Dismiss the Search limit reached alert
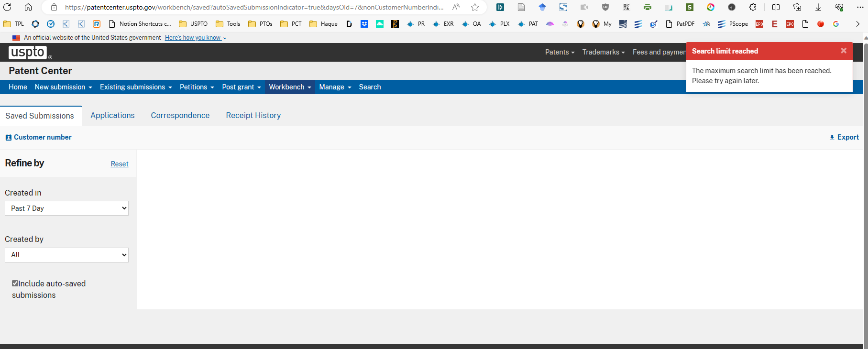This screenshot has height=349, width=868. (x=843, y=51)
